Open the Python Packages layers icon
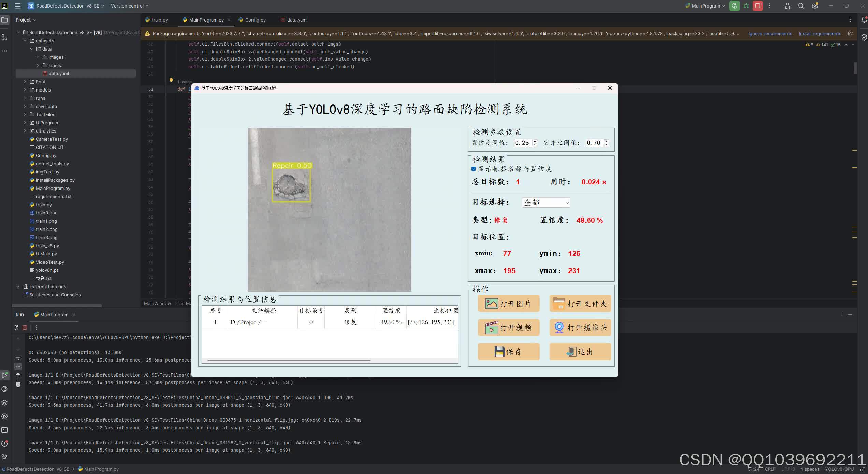This screenshot has width=868, height=474. 4,403
